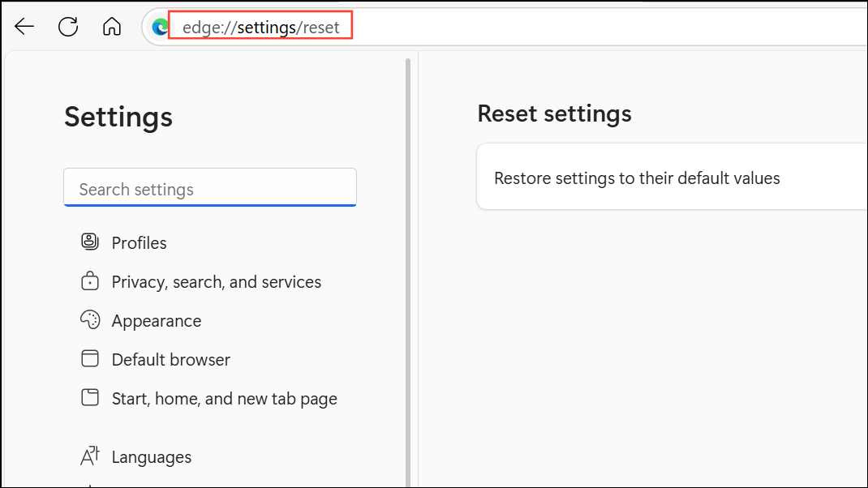Focus the Search settings field

(209, 189)
